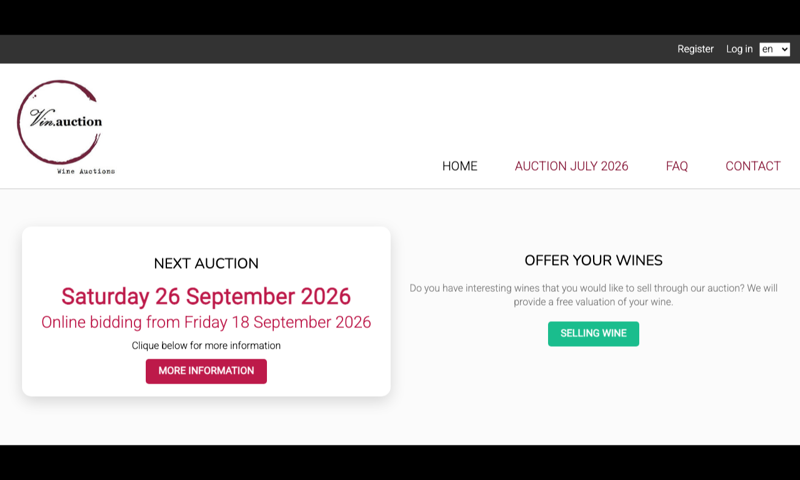The image size is (800, 480).
Task: Open the CONTACT menu item
Action: (x=753, y=166)
